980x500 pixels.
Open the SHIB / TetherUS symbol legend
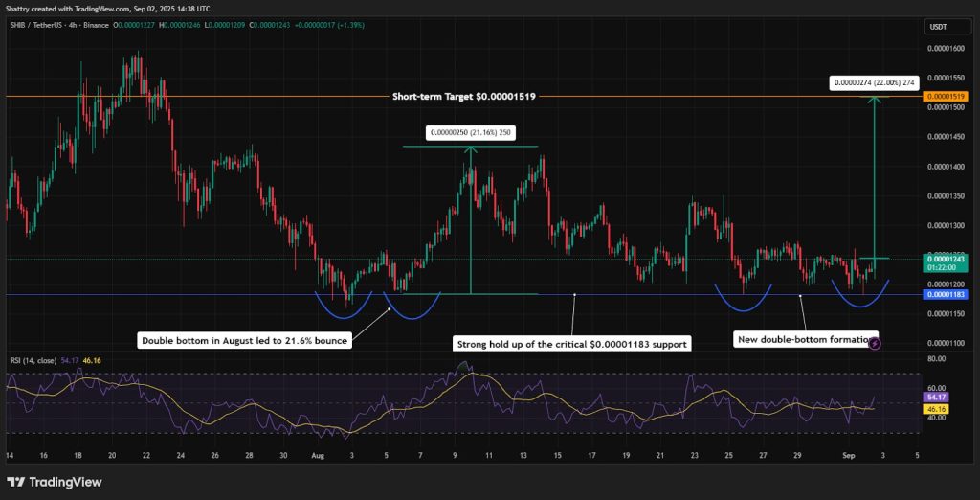[57, 25]
